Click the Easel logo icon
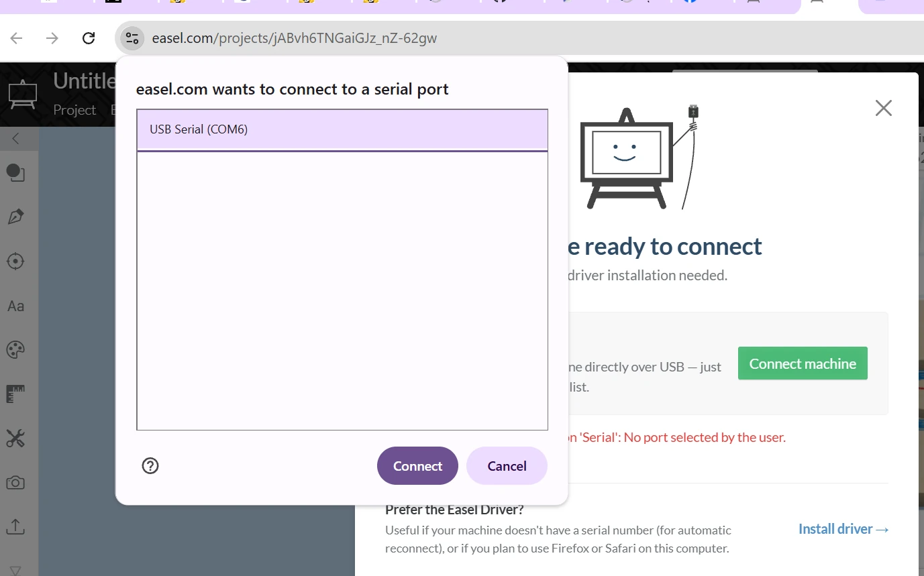Viewport: 924px width, 576px height. (x=22, y=95)
